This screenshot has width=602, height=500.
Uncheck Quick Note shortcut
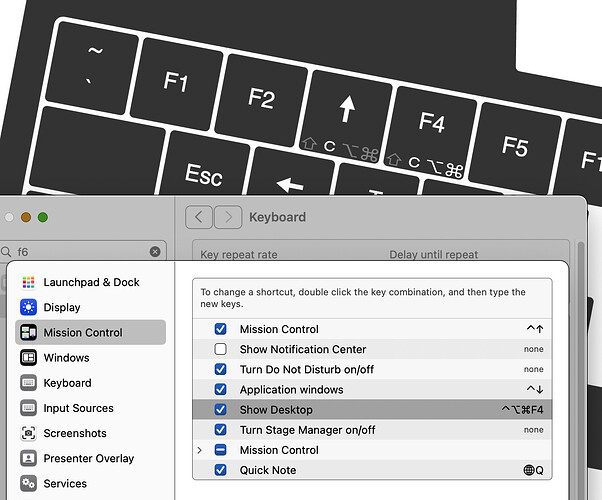pyautogui.click(x=220, y=470)
